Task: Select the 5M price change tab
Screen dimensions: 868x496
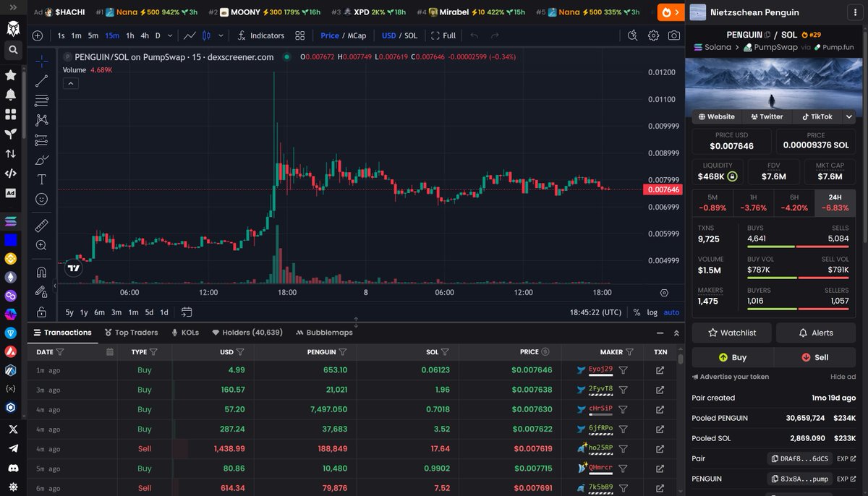Action: (x=712, y=202)
